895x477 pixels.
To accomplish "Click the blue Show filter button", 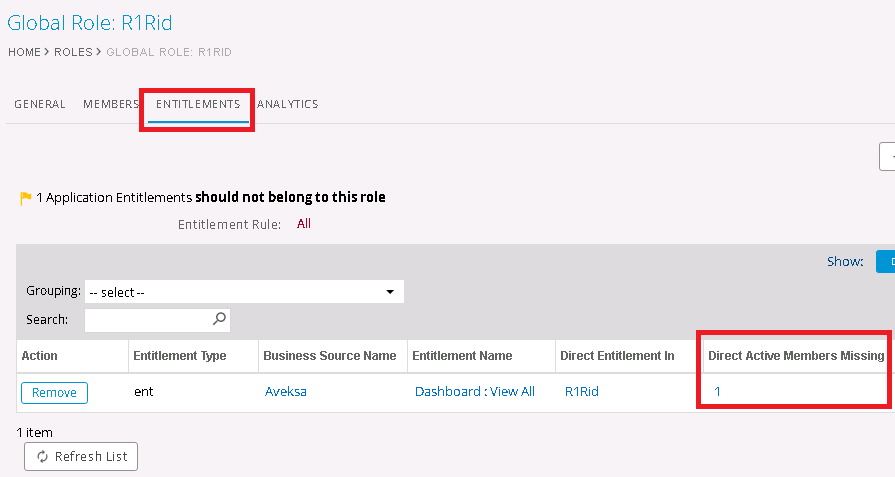I will coord(885,261).
